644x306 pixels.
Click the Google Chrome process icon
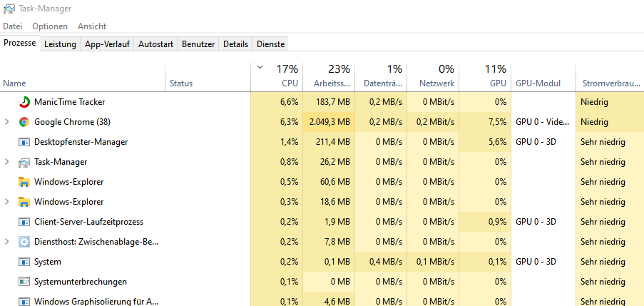tap(24, 122)
